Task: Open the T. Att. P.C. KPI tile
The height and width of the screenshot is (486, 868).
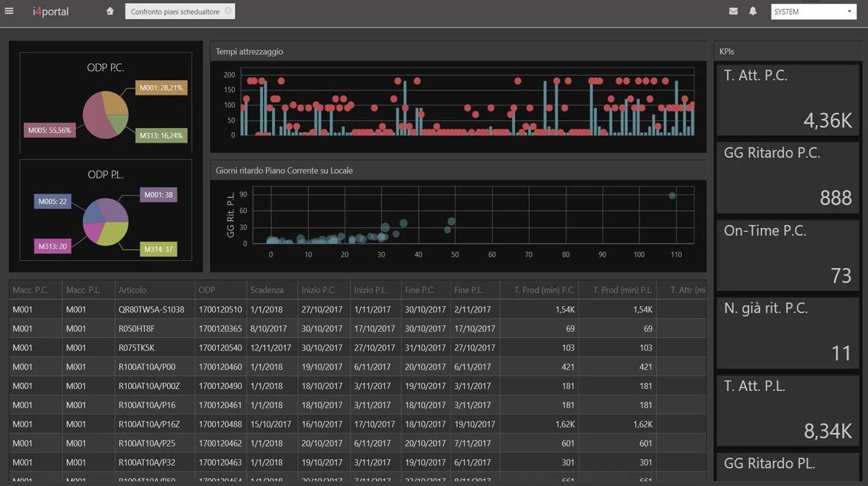Action: (x=788, y=100)
